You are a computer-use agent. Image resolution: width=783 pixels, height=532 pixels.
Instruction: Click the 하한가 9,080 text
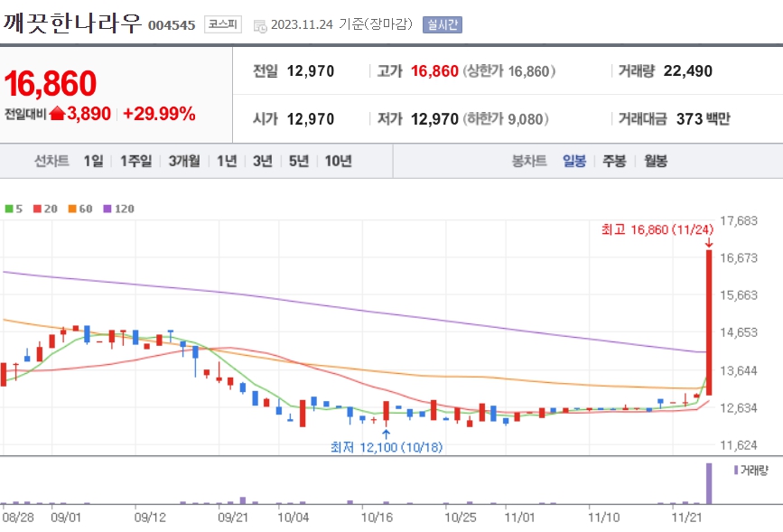point(506,119)
